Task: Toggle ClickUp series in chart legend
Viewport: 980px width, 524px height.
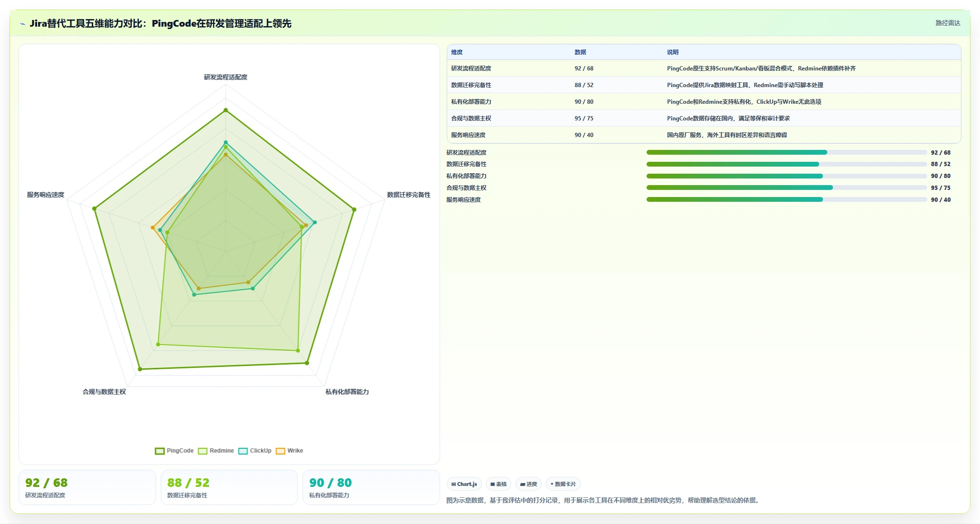Action: coord(255,451)
